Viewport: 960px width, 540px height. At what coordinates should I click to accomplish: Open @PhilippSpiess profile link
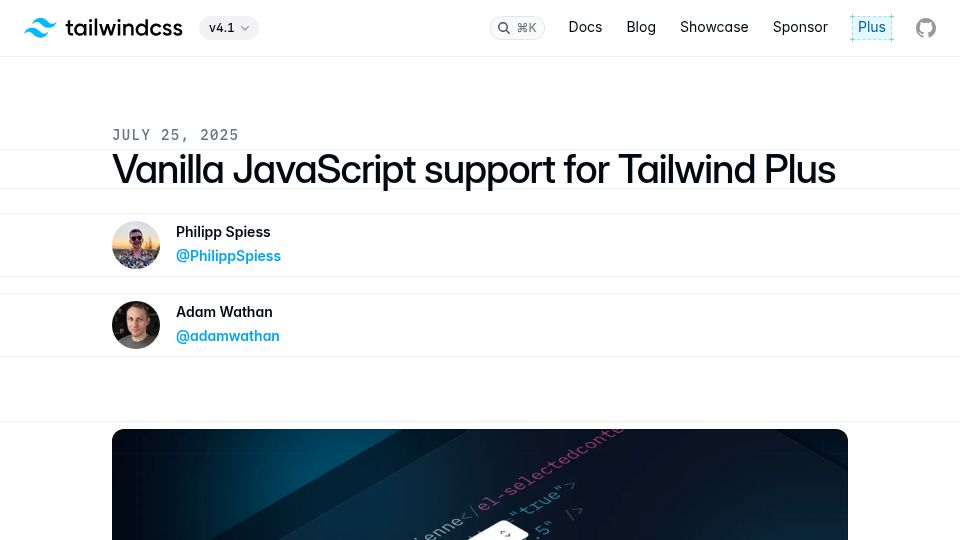[228, 256]
